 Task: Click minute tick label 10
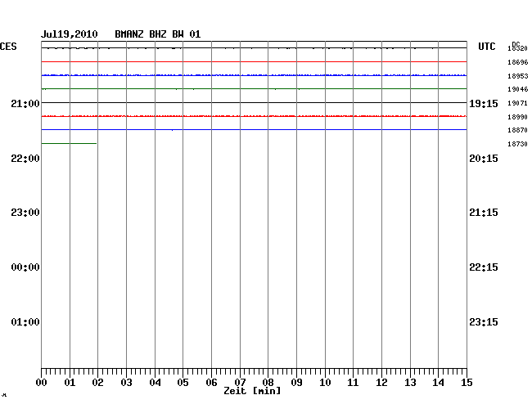[325, 383]
